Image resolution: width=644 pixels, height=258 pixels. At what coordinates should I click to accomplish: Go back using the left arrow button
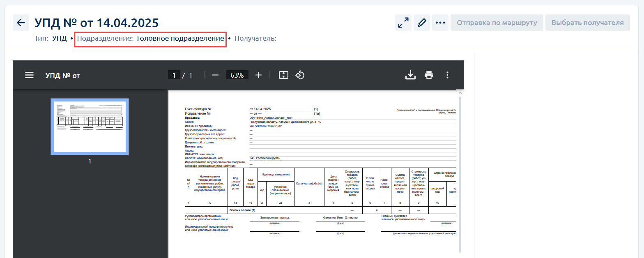[21, 23]
